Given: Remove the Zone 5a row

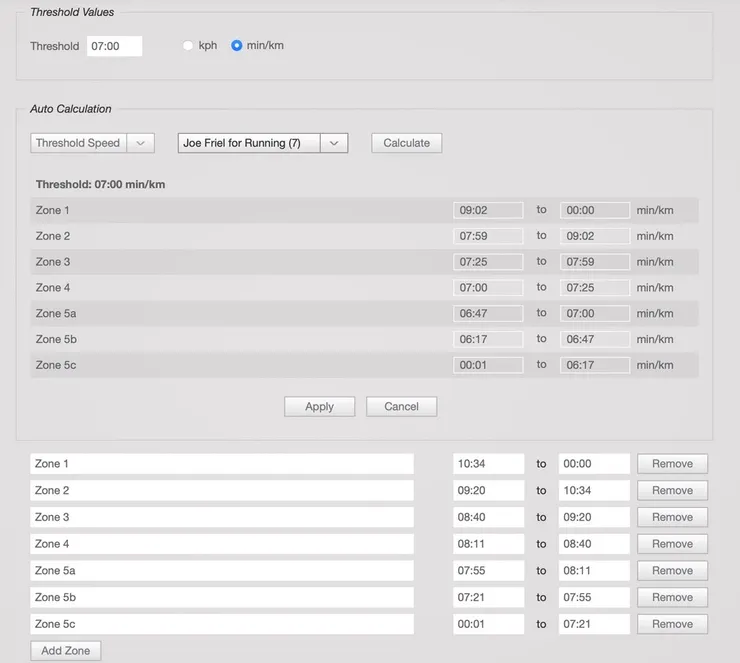Looking at the screenshot, I should (672, 571).
